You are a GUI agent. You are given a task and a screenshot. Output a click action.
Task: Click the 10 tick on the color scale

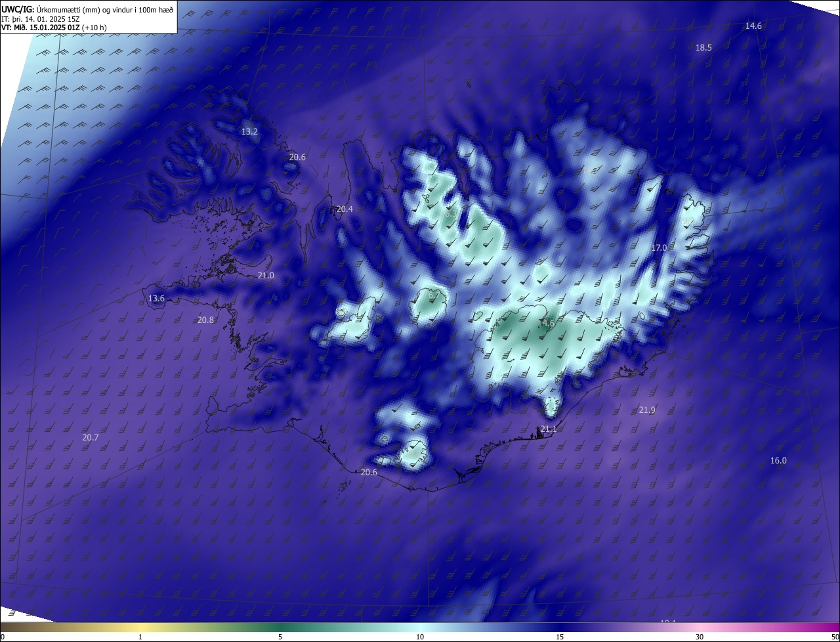420,637
